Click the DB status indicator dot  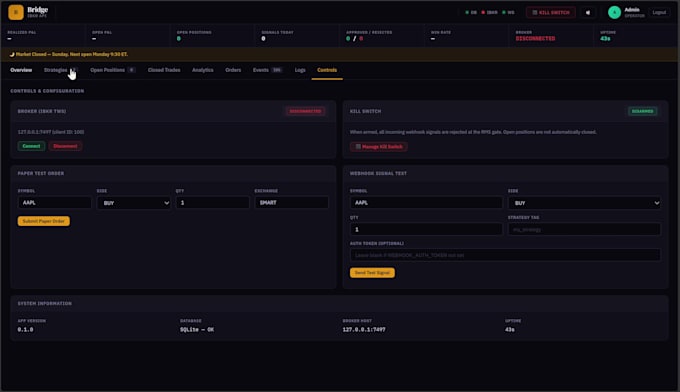click(x=467, y=13)
